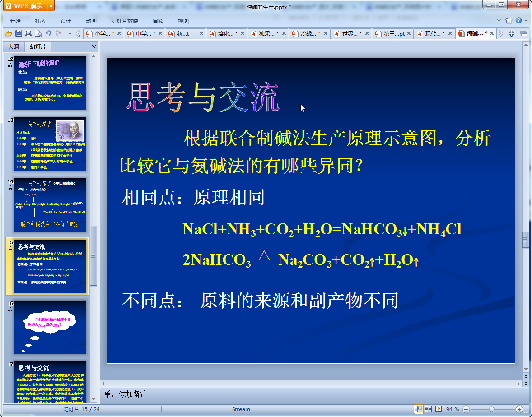Click the Open folder icon in toolbar
Viewport: 532px width, 417px height.
[x=8, y=33]
